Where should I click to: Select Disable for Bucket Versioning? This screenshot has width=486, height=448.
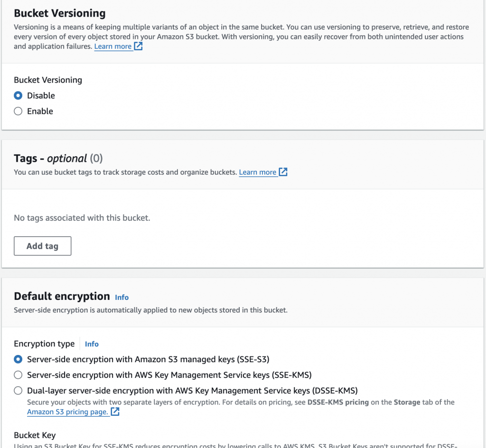(x=18, y=95)
